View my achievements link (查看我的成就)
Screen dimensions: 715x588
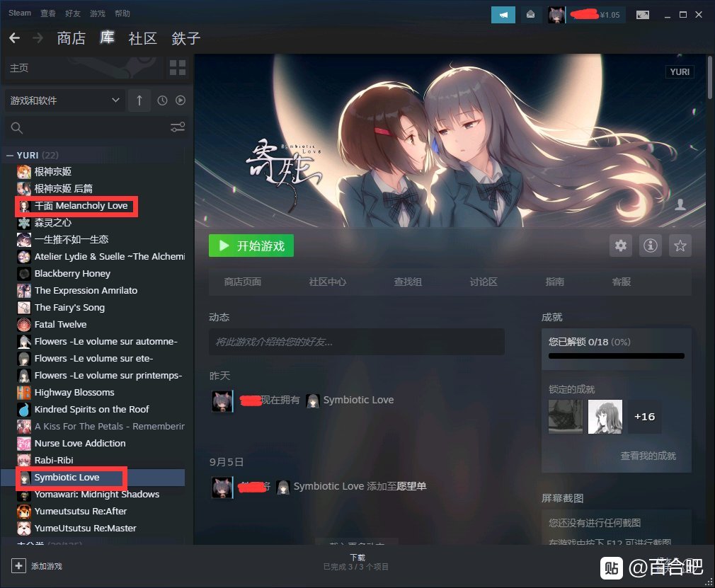pos(648,456)
